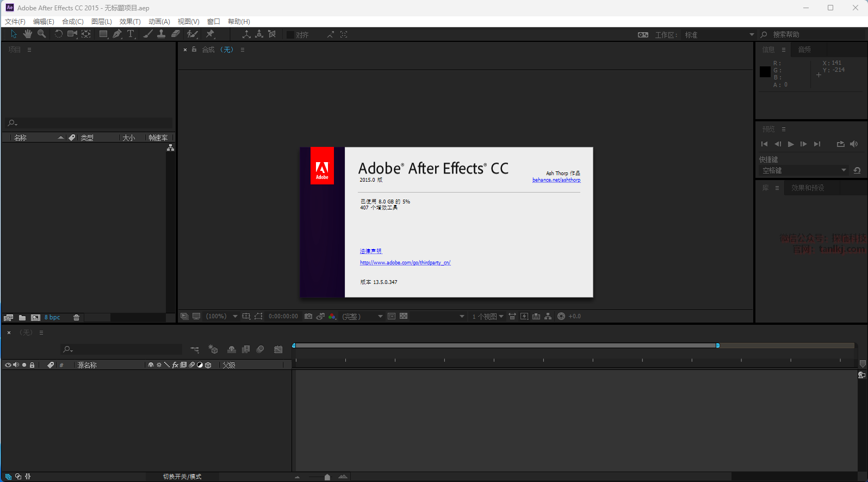Open the behance.net/ashthorp link
This screenshot has height=482, width=868.
tap(556, 180)
